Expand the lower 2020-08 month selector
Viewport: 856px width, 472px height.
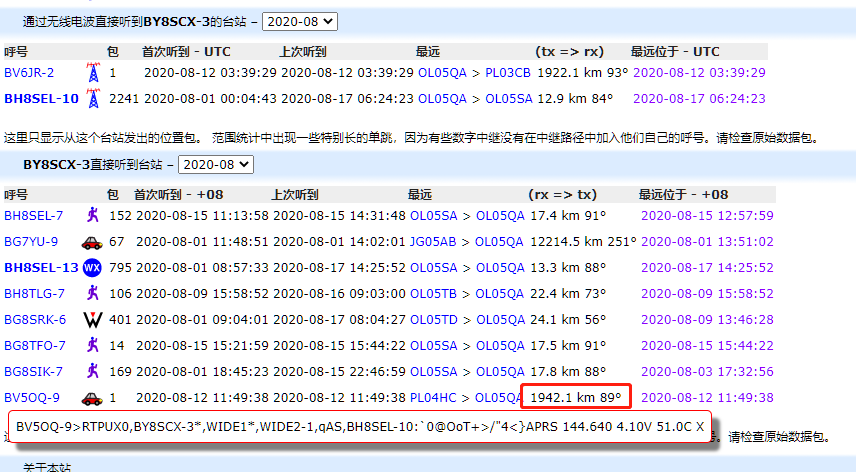[216, 163]
